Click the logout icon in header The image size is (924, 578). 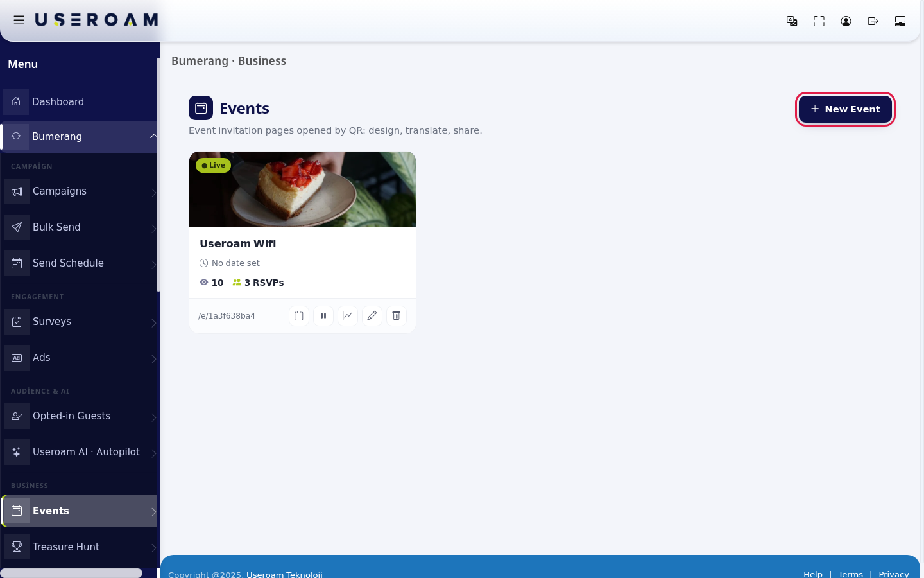click(873, 21)
